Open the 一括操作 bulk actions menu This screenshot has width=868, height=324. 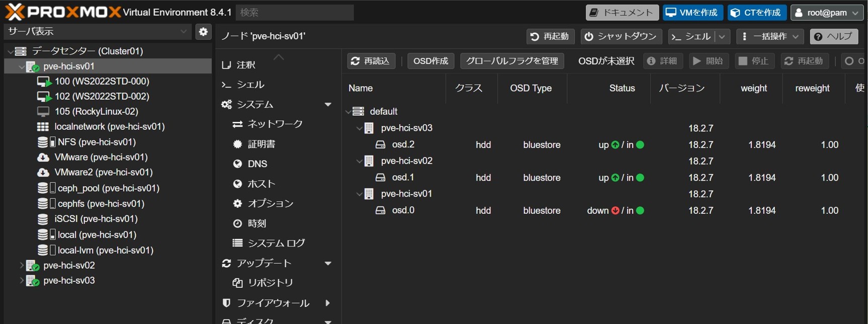[x=770, y=36]
